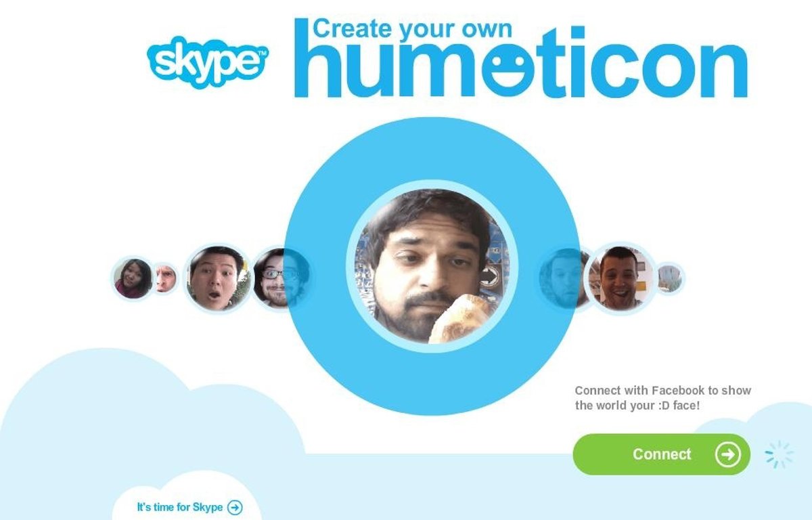Viewport: 812px width, 520px height.
Task: Select the thumbnail of man wearing glasses
Action: [x=277, y=278]
